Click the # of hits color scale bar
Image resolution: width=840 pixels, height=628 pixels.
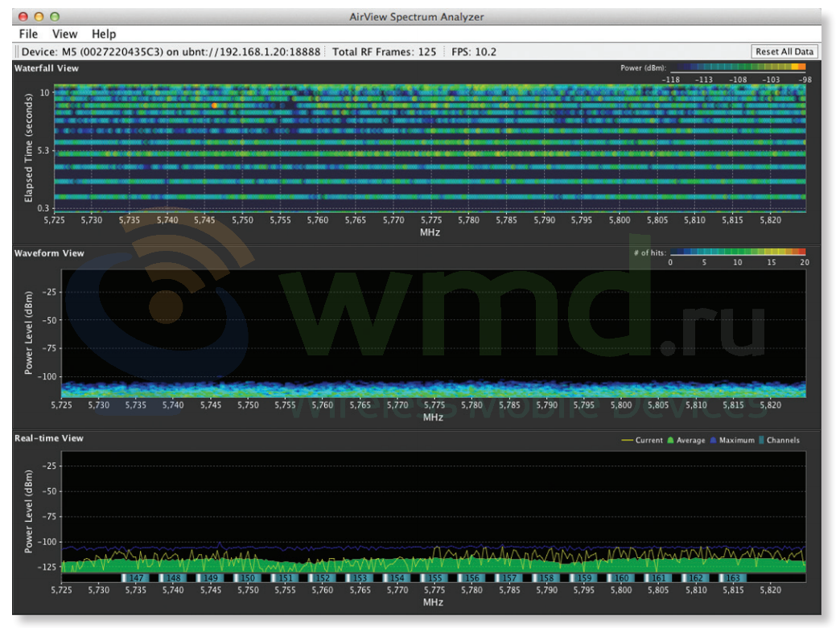[x=738, y=252]
